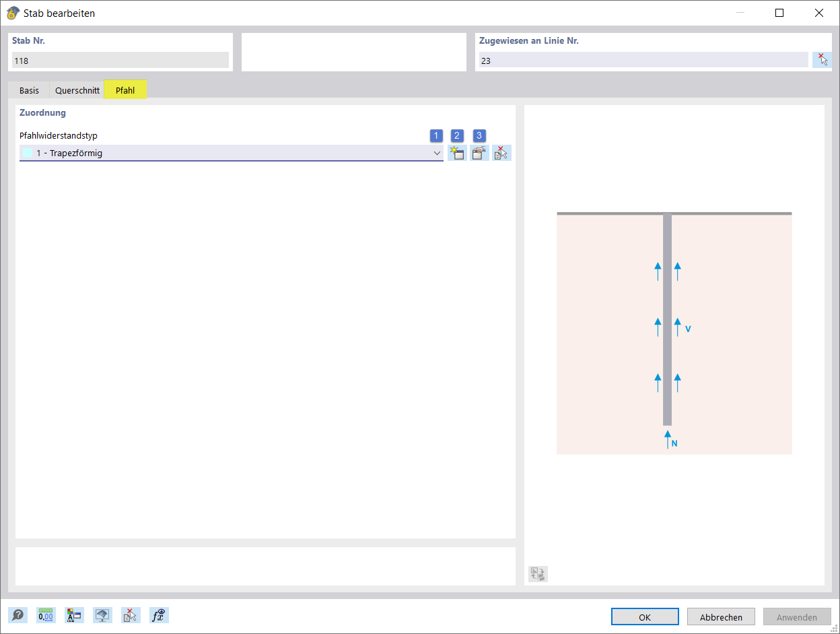Delete the Pfahlwiderstandstyp assignment
Screen dimensions: 840x634
coord(501,153)
